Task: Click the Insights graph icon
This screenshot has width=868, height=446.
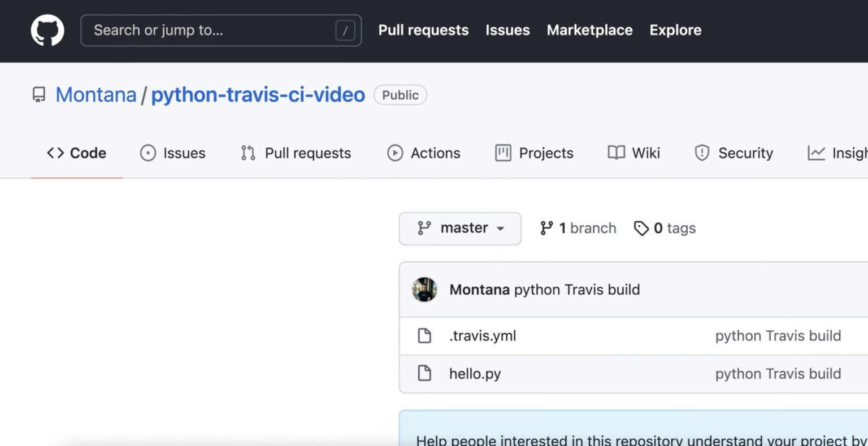Action: [x=815, y=153]
